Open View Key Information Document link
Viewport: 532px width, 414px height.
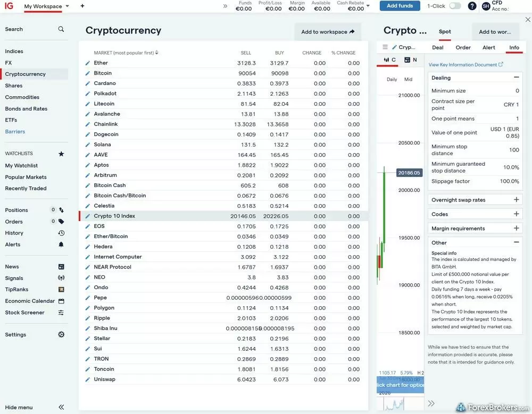tap(465, 65)
